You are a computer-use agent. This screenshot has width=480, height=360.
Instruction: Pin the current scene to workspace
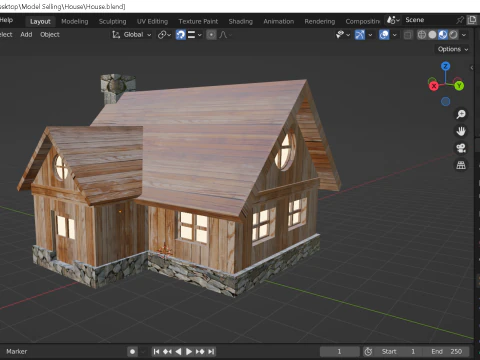[460, 20]
